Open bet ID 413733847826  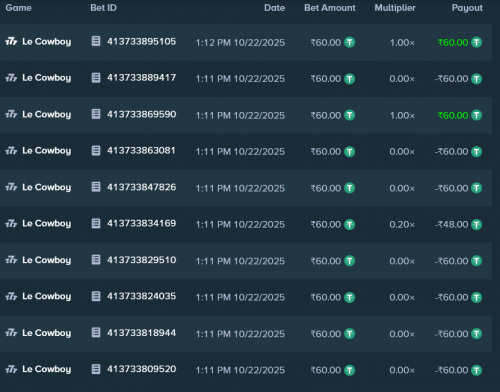141,187
